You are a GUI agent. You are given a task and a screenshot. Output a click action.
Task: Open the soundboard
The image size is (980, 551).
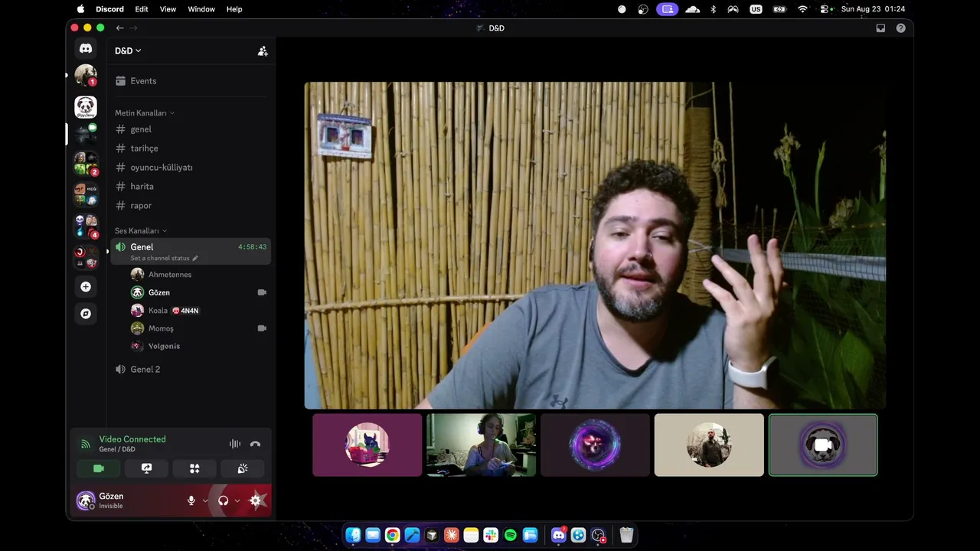(243, 468)
